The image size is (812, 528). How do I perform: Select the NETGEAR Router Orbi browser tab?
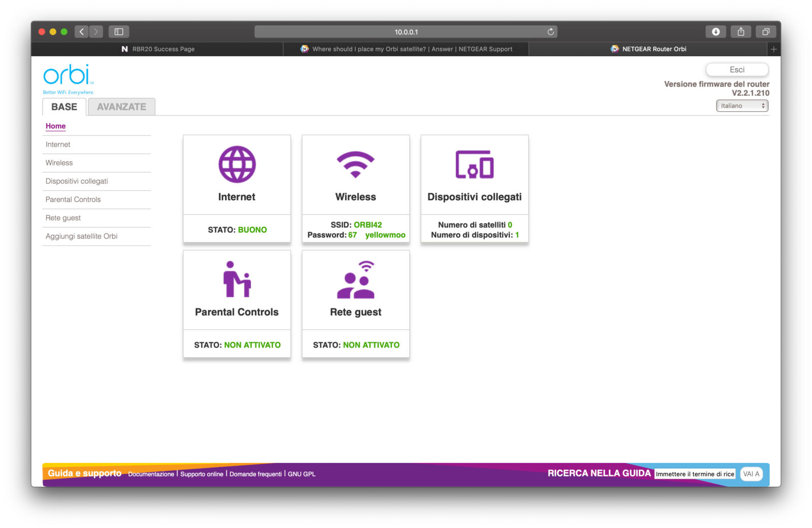[649, 49]
